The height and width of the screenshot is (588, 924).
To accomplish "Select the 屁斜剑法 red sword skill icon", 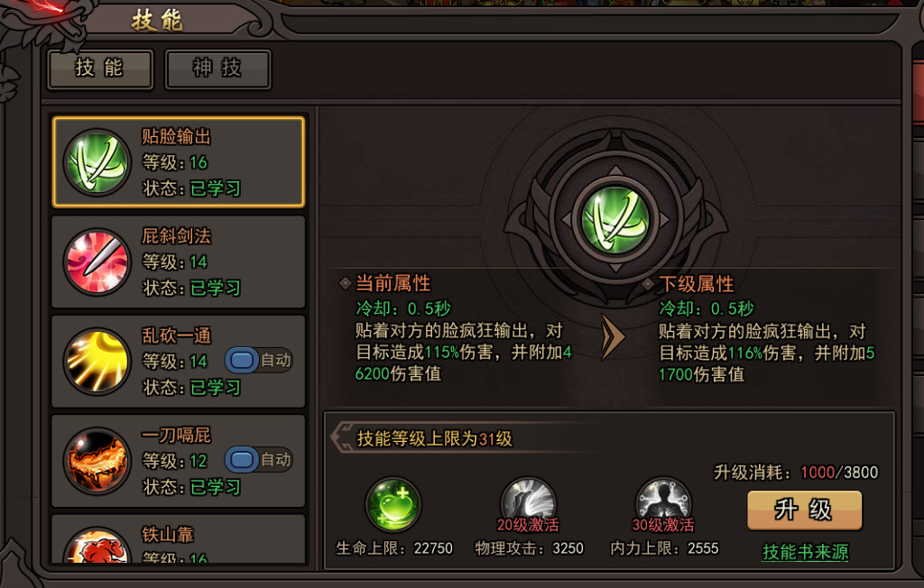I will pyautogui.click(x=97, y=262).
